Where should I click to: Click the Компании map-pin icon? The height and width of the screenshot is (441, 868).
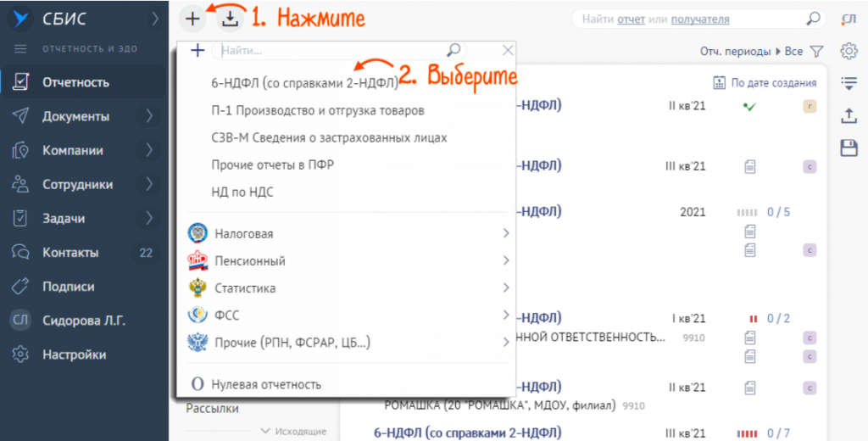pos(20,150)
